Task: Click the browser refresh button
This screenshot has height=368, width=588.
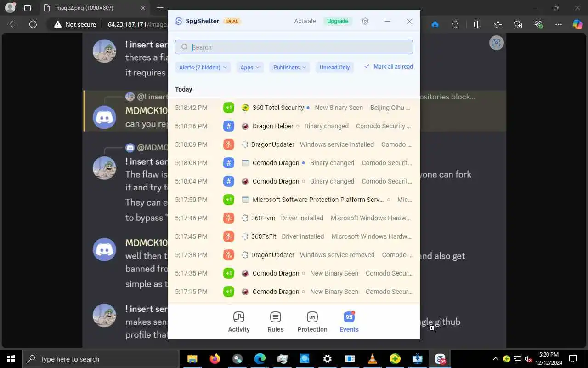Action: [x=33, y=24]
